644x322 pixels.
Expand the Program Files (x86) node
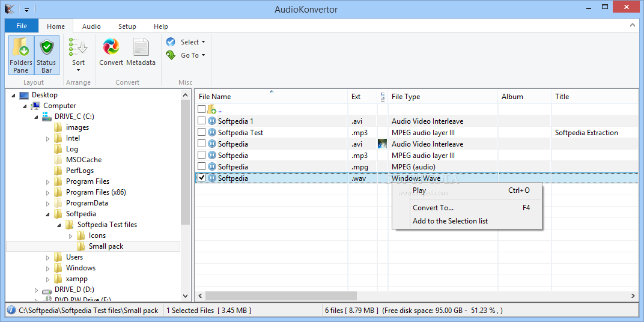(48, 192)
